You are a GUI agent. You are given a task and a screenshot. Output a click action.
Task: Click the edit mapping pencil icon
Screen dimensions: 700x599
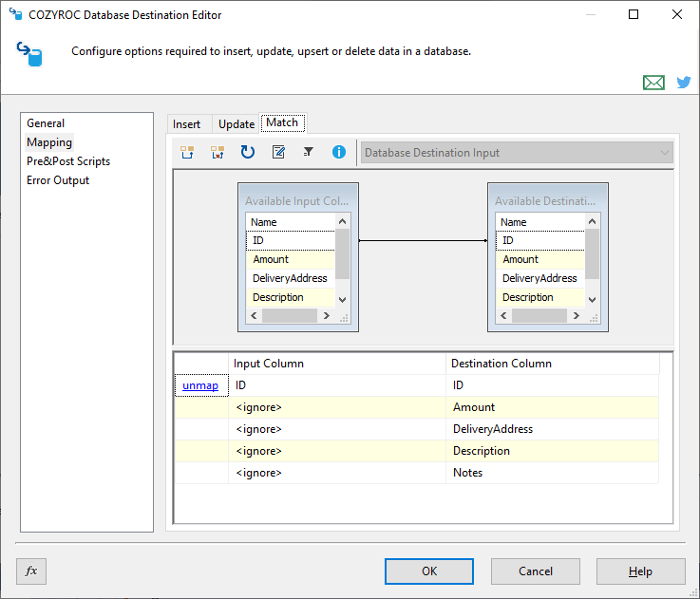278,152
